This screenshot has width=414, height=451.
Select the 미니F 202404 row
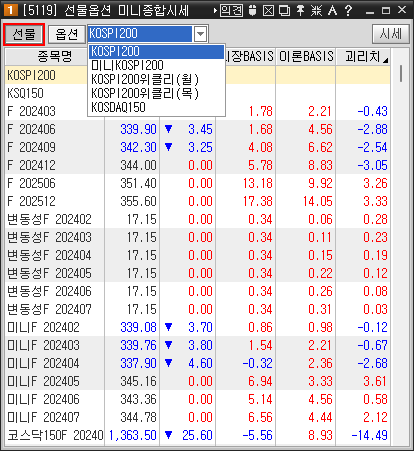(198, 363)
